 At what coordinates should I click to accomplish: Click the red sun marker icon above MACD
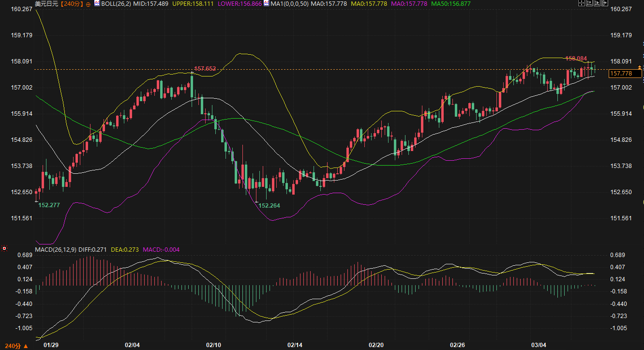(x=4, y=248)
